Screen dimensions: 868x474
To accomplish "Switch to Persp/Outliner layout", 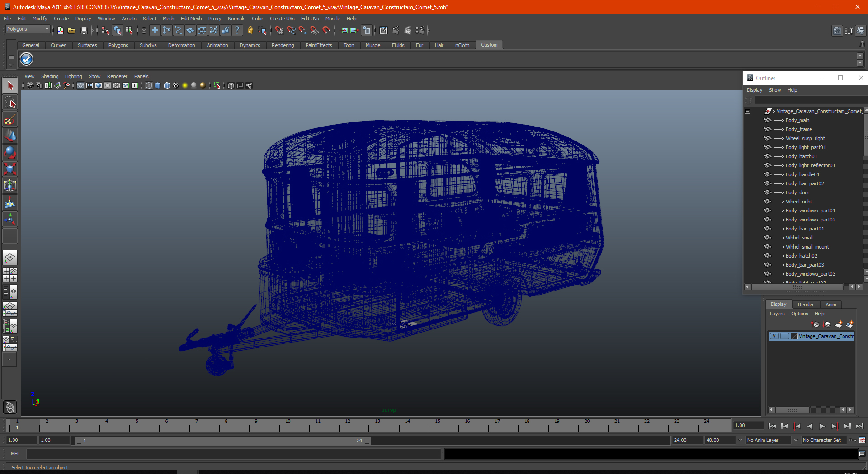I will pyautogui.click(x=10, y=292).
